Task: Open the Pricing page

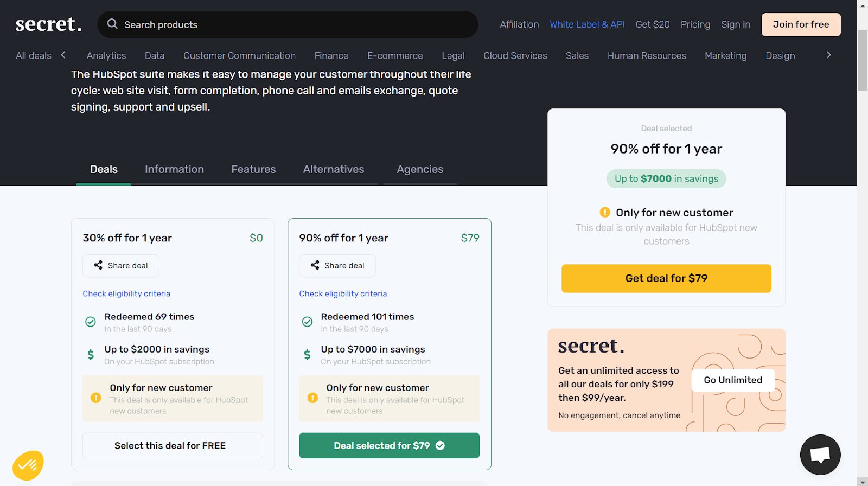Action: coord(695,24)
